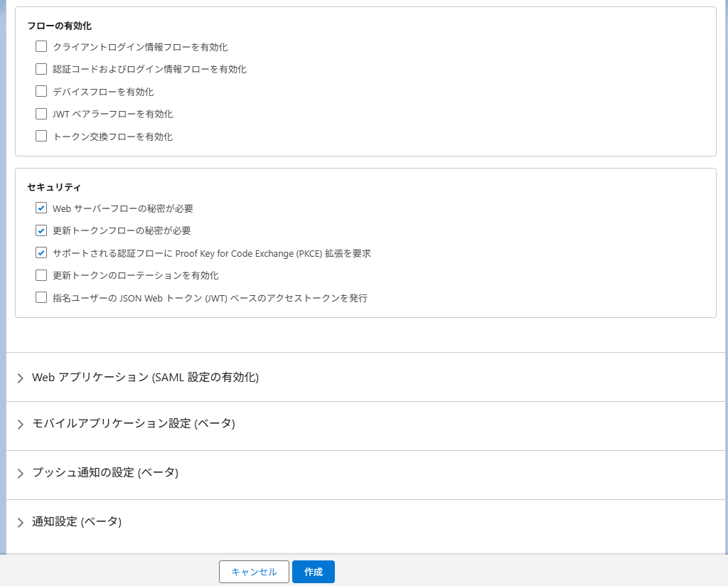Expand プッシュ通知の設定 chevron

point(20,473)
